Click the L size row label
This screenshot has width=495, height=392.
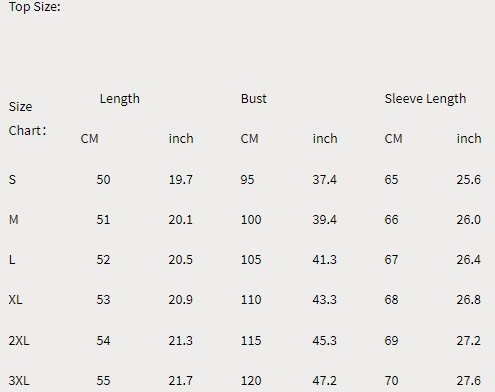tap(12, 260)
